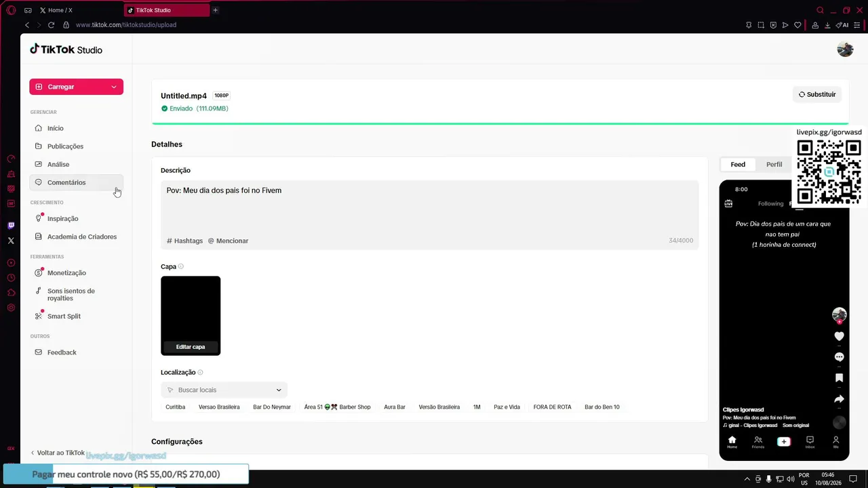The image size is (868, 488).
Task: Click the Voltar ao TikTok link
Action: [58, 453]
